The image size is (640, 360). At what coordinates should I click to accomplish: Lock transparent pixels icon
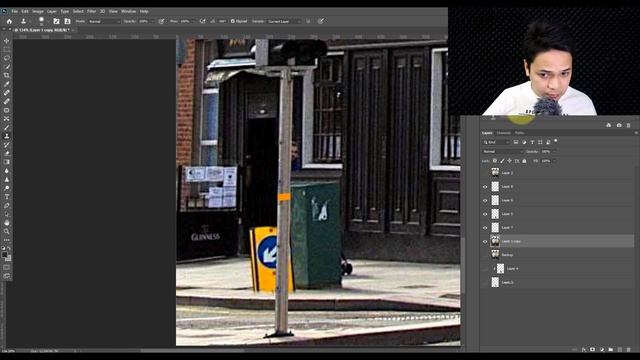pyautogui.click(x=495, y=161)
